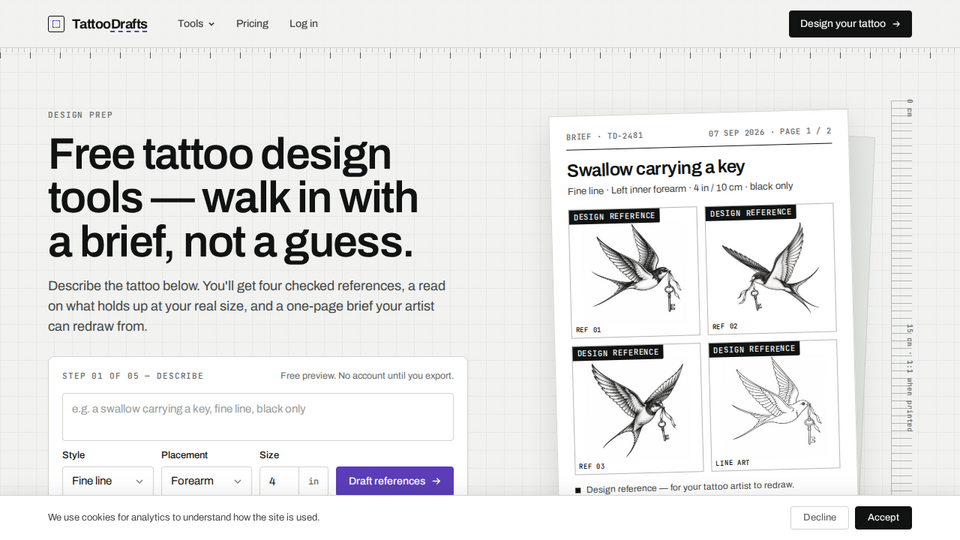Open the Log in page
The height and width of the screenshot is (540, 960).
(304, 24)
